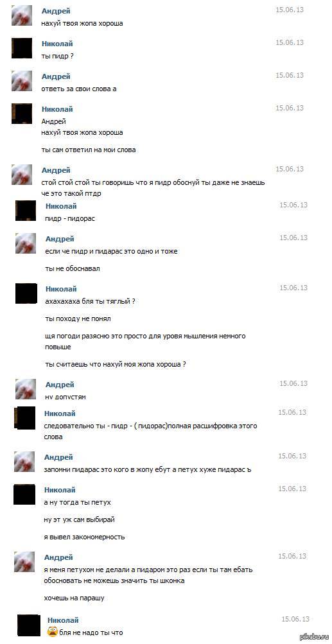Click Николай name above "а ну тогда ты петух"
The image size is (332, 644).
click(x=60, y=489)
